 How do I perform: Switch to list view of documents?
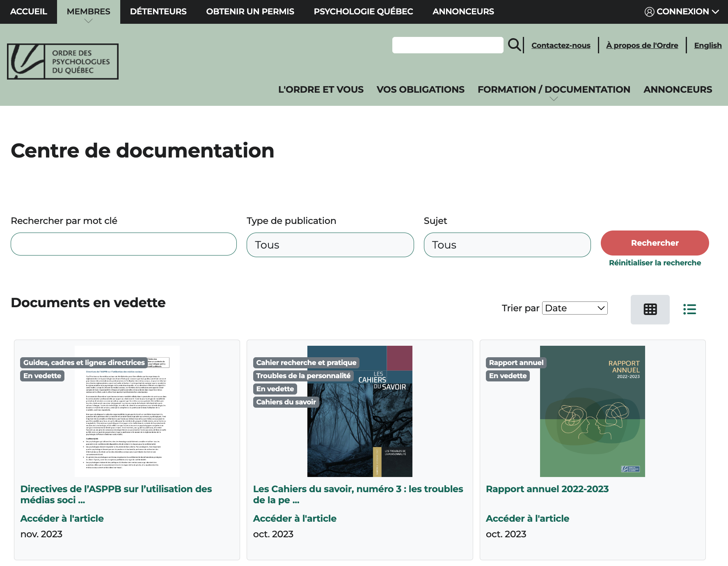(x=690, y=309)
